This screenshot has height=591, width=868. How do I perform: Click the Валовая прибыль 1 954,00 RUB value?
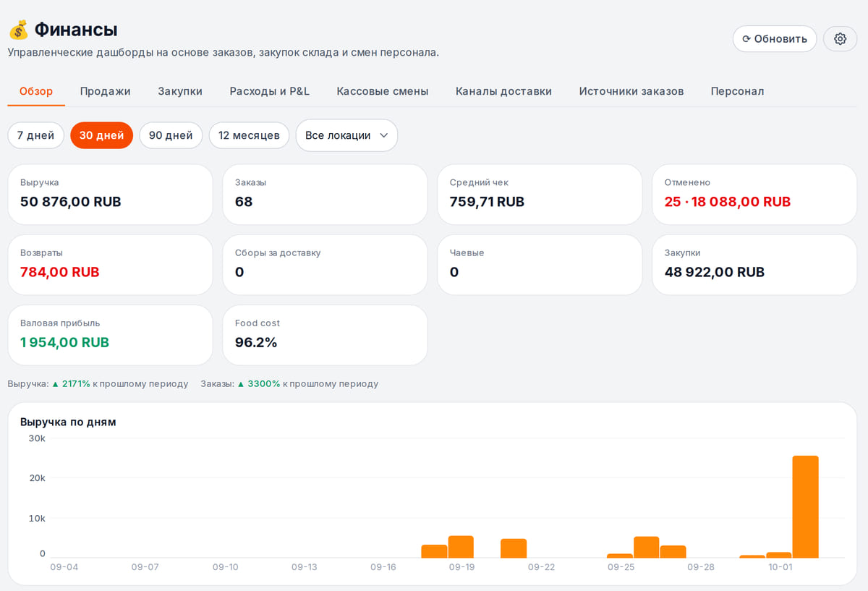(x=64, y=342)
